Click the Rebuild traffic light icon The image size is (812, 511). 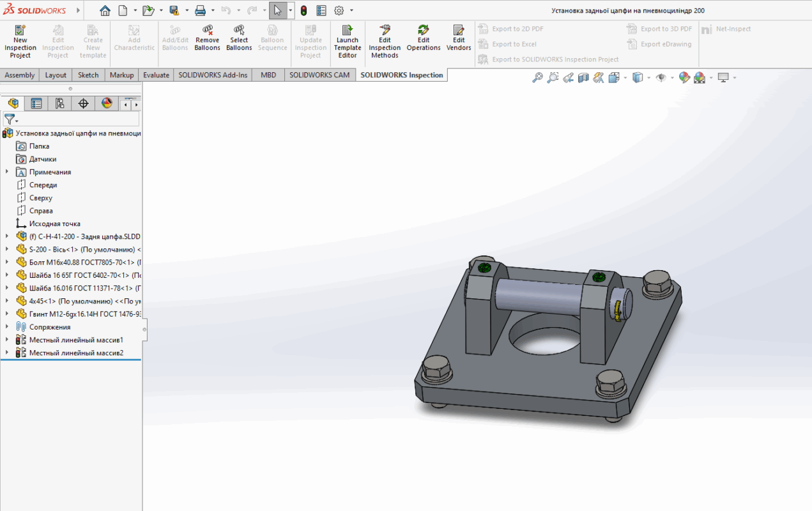pyautogui.click(x=303, y=11)
